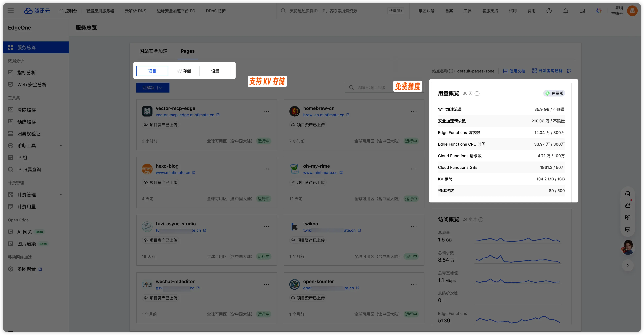Screen dimensions: 644x335
Task: Click the colorful AI assistant icon in the top bar
Action: tap(599, 11)
